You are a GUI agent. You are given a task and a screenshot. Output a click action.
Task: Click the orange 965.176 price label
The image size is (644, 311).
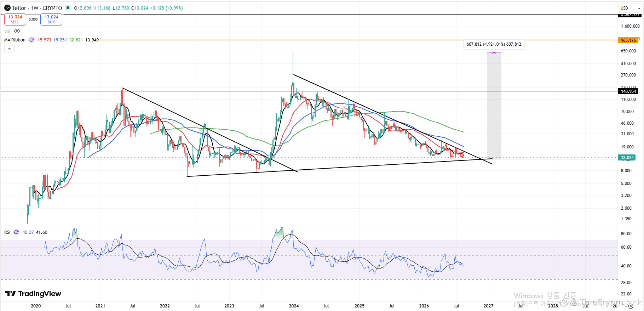[628, 40]
